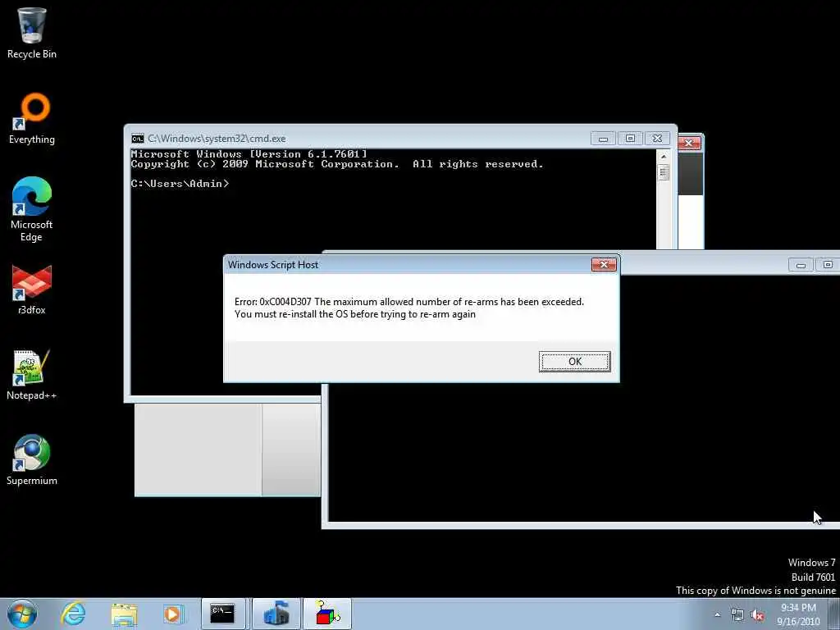This screenshot has width=840, height=630.
Task: Click 'You must re-install the OS' text line
Action: pos(355,314)
